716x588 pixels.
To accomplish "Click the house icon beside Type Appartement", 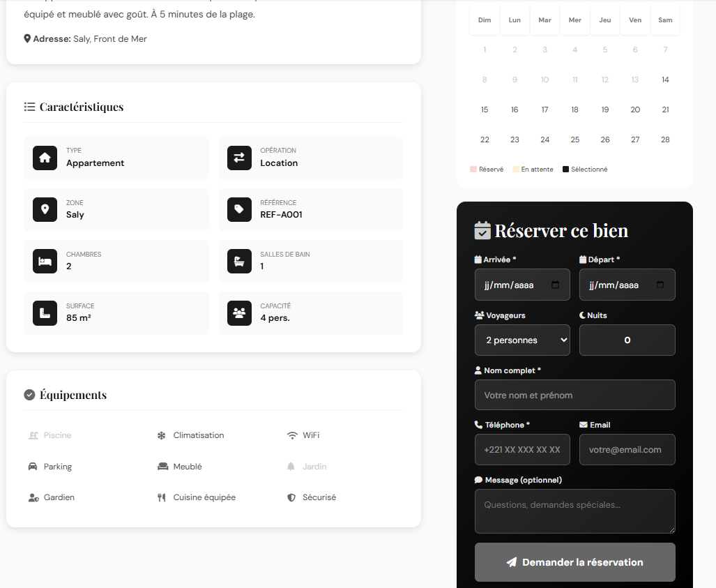I will coord(45,158).
